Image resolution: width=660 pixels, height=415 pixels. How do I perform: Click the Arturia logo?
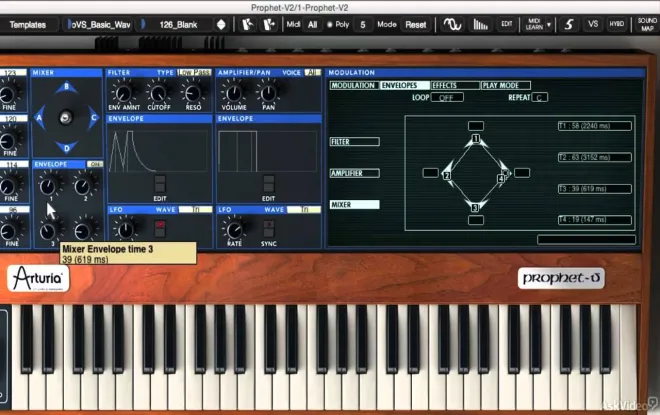click(x=38, y=278)
